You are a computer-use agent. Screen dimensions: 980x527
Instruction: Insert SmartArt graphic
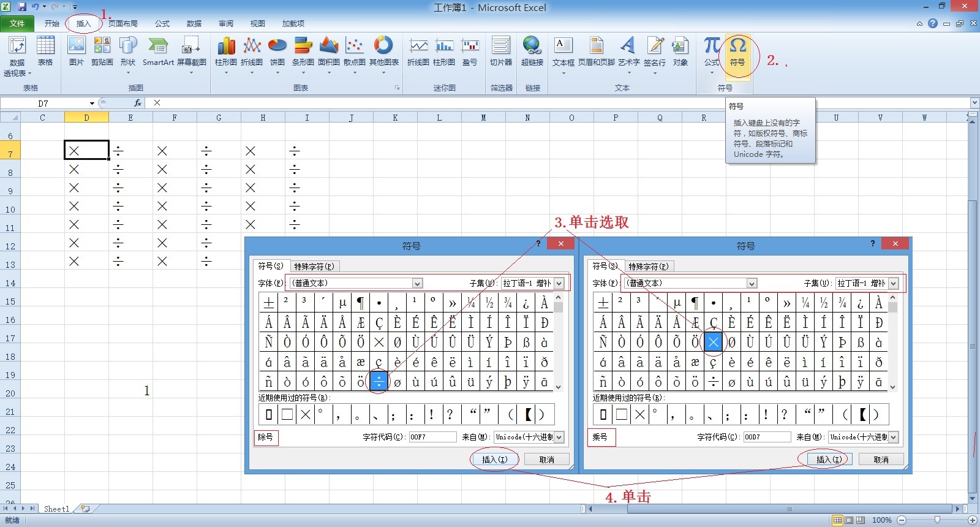(158, 51)
